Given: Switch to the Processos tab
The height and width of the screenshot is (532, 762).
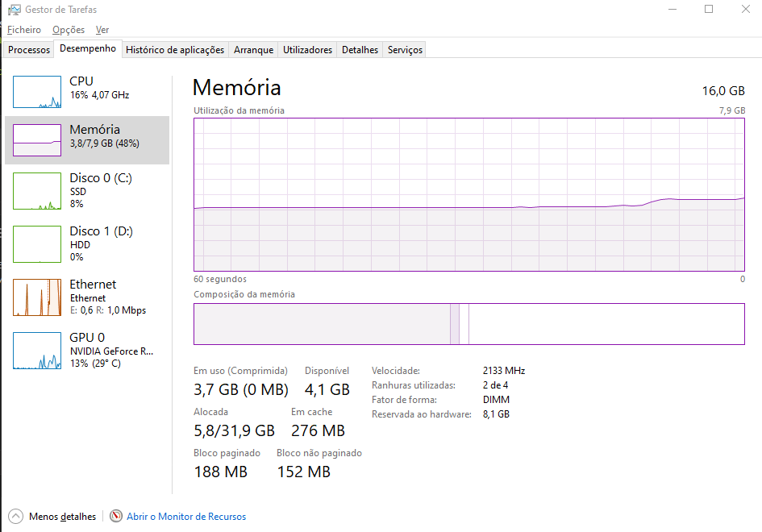Looking at the screenshot, I should [x=29, y=50].
